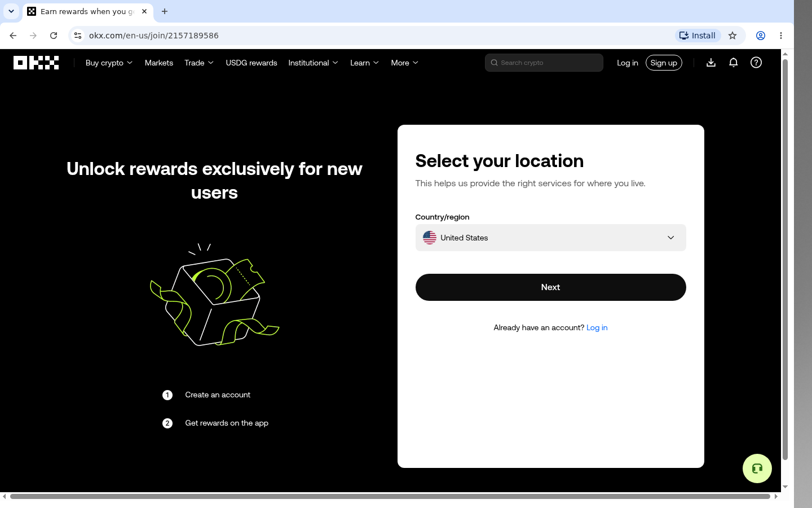Screen dimensions: 812x508
Task: Close the Earn rewards tab
Action: (144, 11)
